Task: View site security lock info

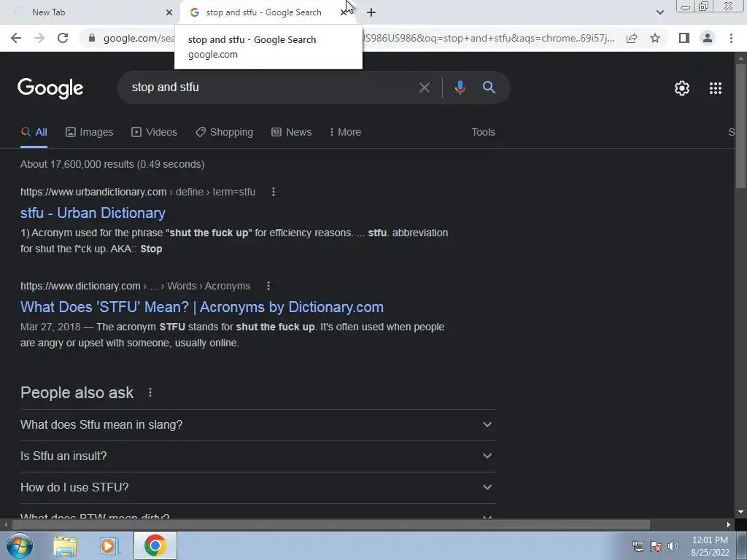Action: coord(92,38)
